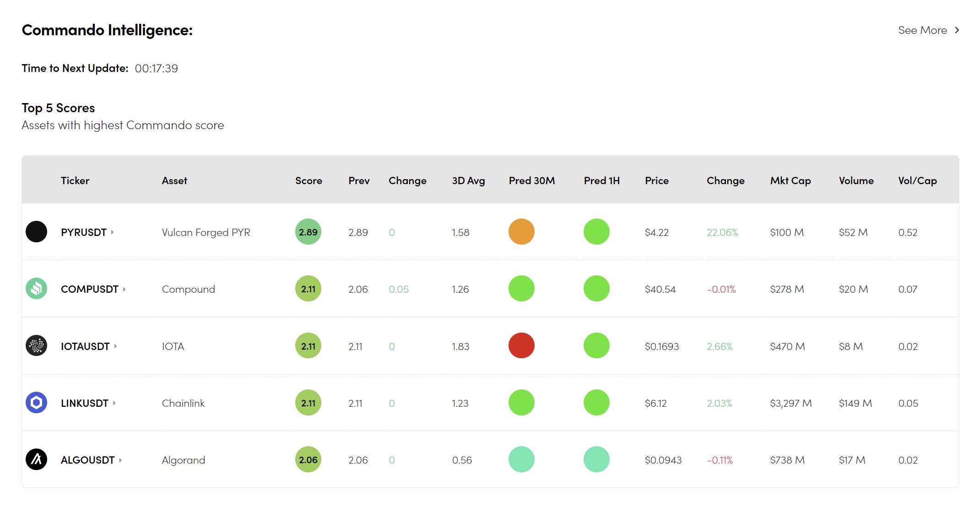Click the Chainlink blue hexagon icon
The width and height of the screenshot is (980, 509).
click(x=36, y=403)
